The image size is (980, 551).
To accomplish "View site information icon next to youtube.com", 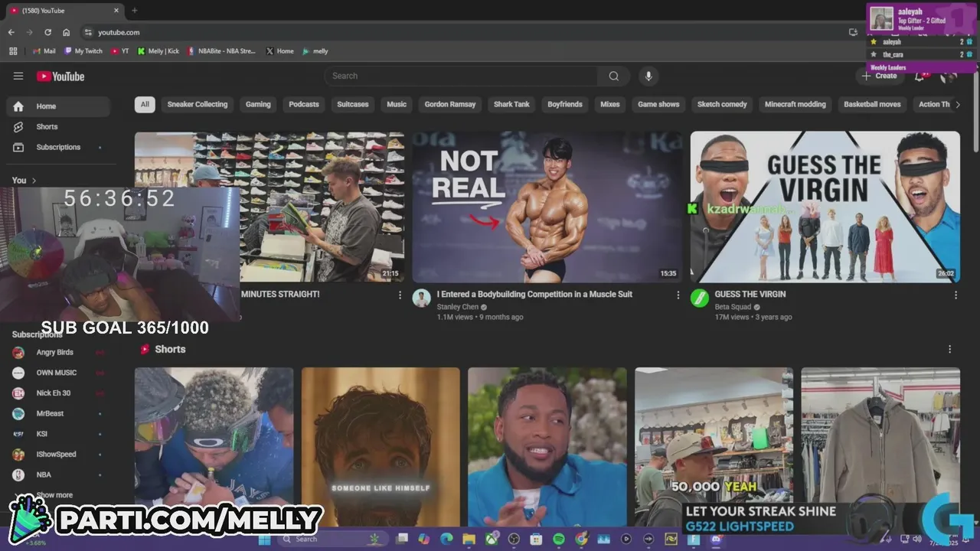I will coord(88,32).
